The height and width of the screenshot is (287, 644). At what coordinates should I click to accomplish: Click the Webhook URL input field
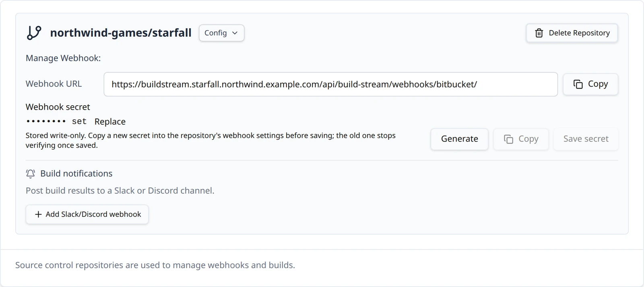(330, 84)
